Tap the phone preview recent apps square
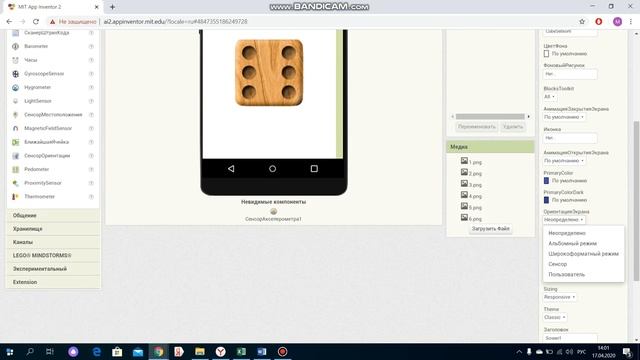This screenshot has height=360, width=640. pyautogui.click(x=314, y=169)
